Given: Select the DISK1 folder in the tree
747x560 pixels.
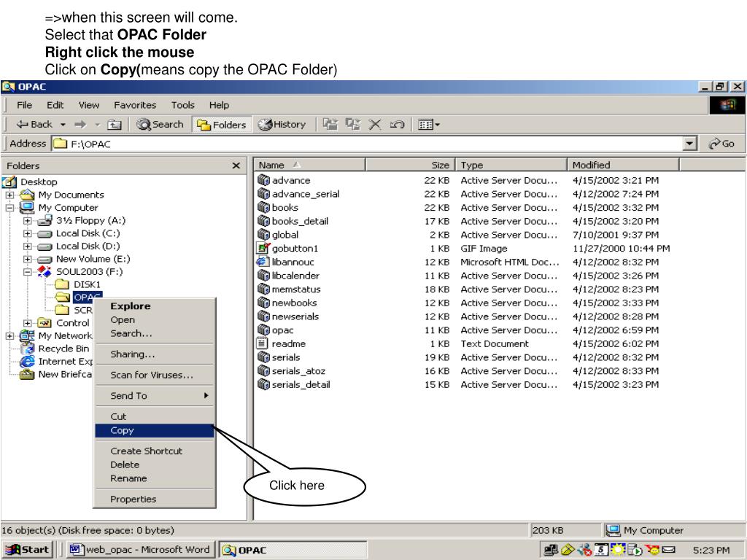Looking at the screenshot, I should click(x=77, y=284).
